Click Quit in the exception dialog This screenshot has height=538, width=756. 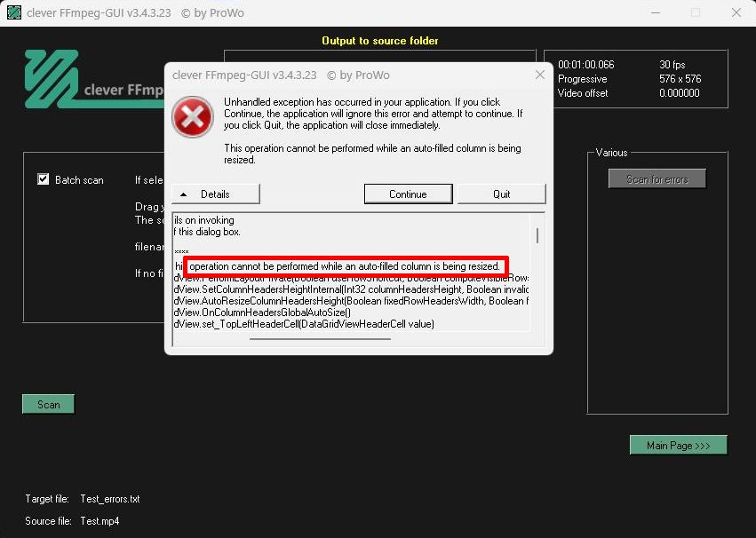coord(501,194)
